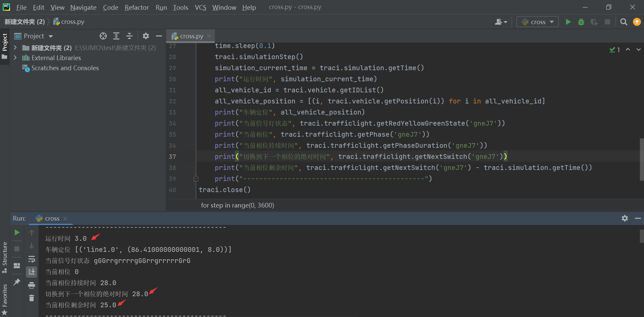Viewport: 644px width, 317px height.
Task: Click the console vertical scrollbar
Action: point(642,236)
